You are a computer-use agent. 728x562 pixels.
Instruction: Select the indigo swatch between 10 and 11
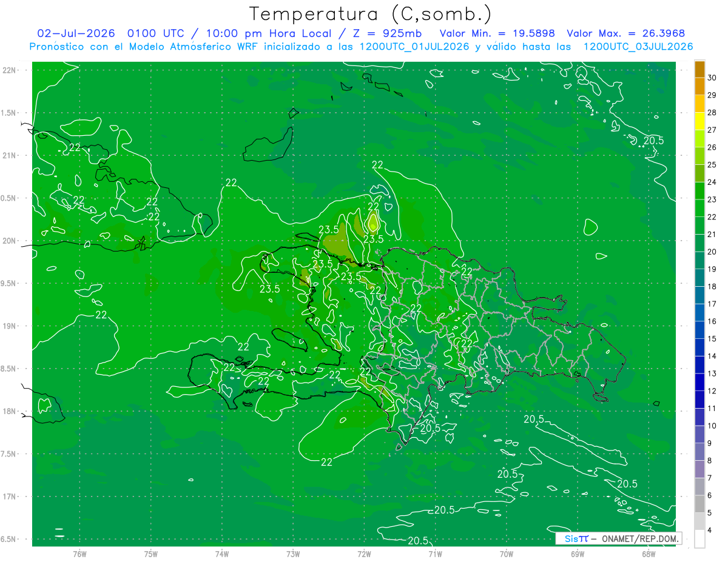coord(699,417)
